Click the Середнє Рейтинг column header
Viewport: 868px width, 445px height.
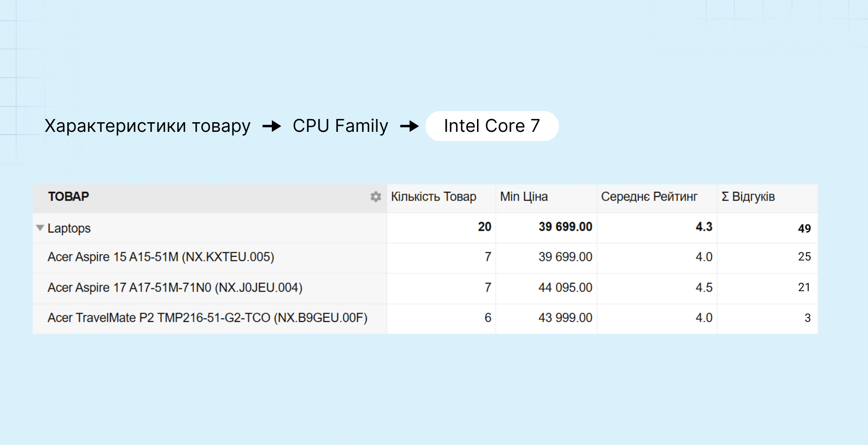pos(649,197)
